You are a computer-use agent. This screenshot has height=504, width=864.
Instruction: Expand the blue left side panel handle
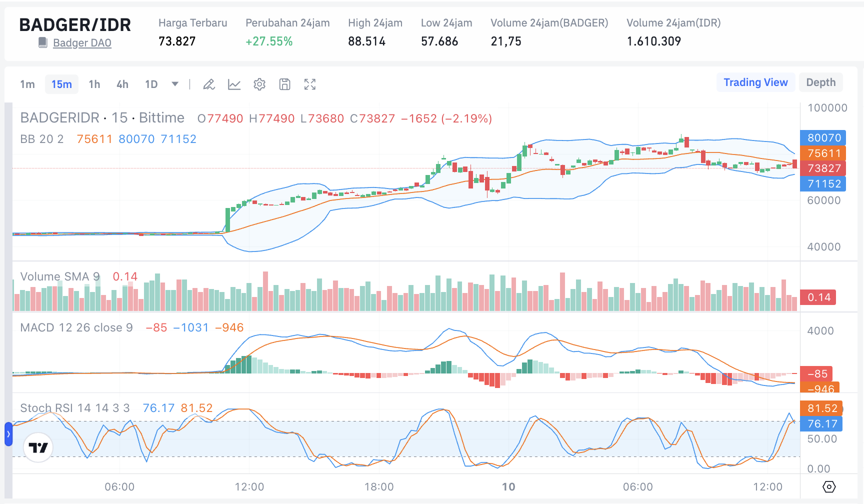8,434
